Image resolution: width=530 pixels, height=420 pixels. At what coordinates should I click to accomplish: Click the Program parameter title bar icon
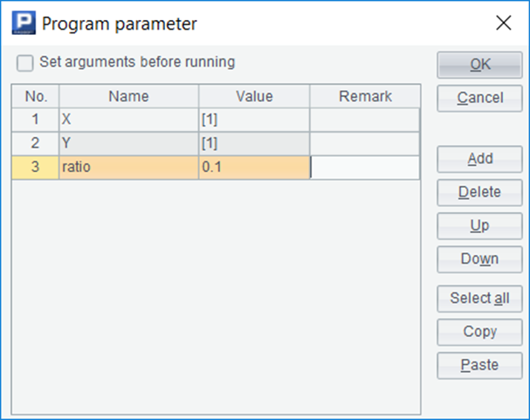(x=24, y=24)
